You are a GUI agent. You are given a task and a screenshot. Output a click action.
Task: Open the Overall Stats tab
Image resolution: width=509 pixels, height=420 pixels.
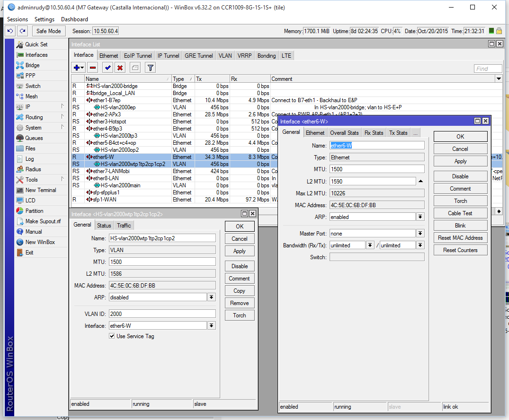[x=344, y=132]
